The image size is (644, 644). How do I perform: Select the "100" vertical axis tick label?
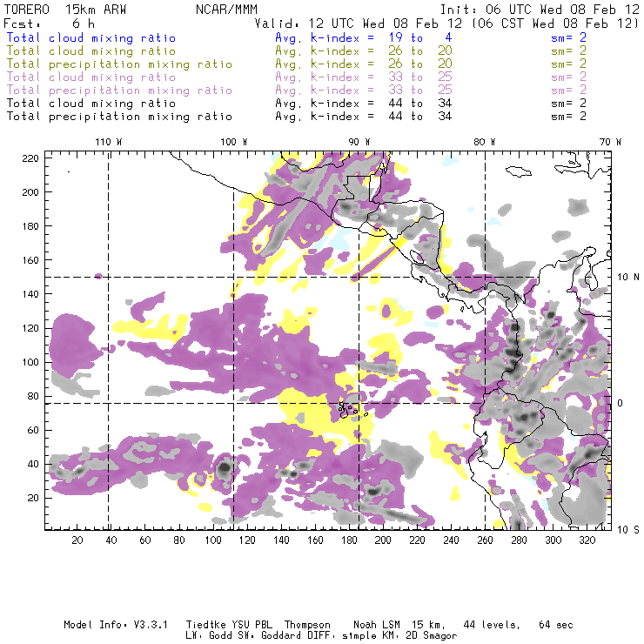point(30,362)
